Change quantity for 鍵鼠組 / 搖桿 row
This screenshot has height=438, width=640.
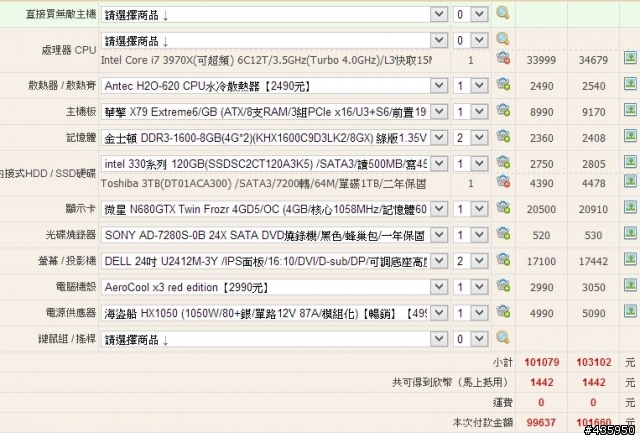click(x=471, y=339)
